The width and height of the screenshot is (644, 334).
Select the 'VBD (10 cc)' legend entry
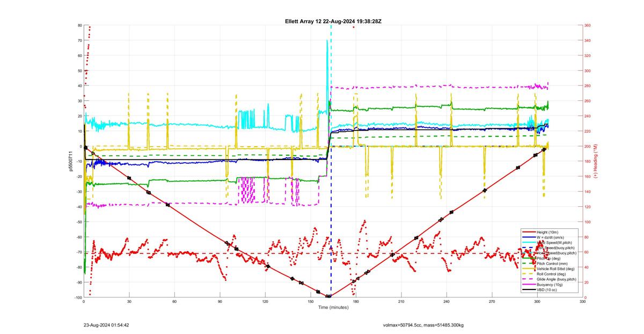539,290
